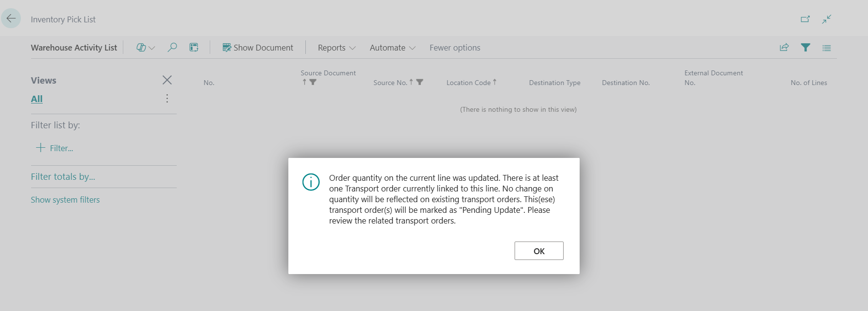Screen dimensions: 868x311
Task: Collapse the page using arrows icon
Action: [x=826, y=19]
